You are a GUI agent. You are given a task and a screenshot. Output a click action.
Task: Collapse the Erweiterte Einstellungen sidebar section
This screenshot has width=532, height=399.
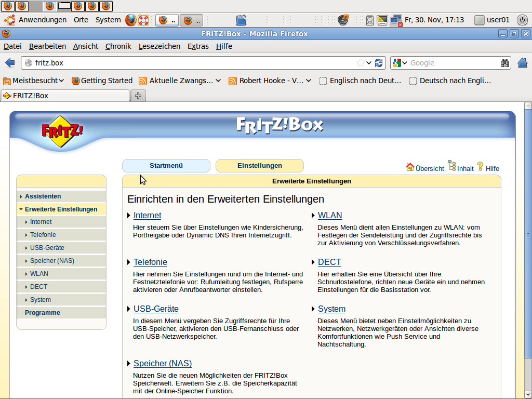point(61,209)
